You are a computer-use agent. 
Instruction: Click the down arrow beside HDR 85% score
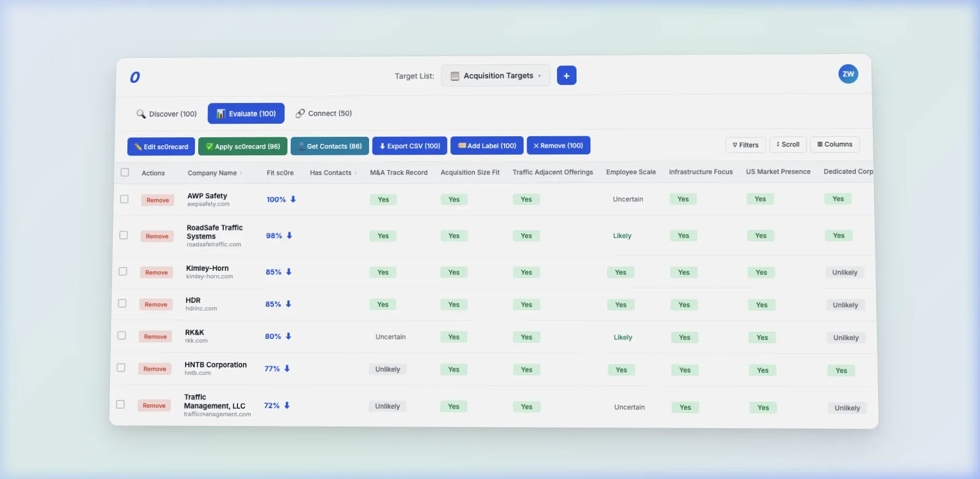[x=288, y=304]
